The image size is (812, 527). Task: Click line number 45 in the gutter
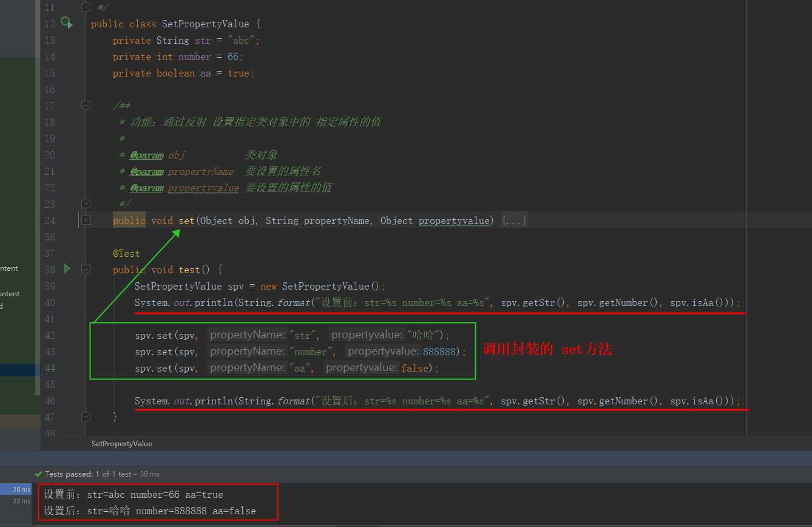click(x=49, y=384)
